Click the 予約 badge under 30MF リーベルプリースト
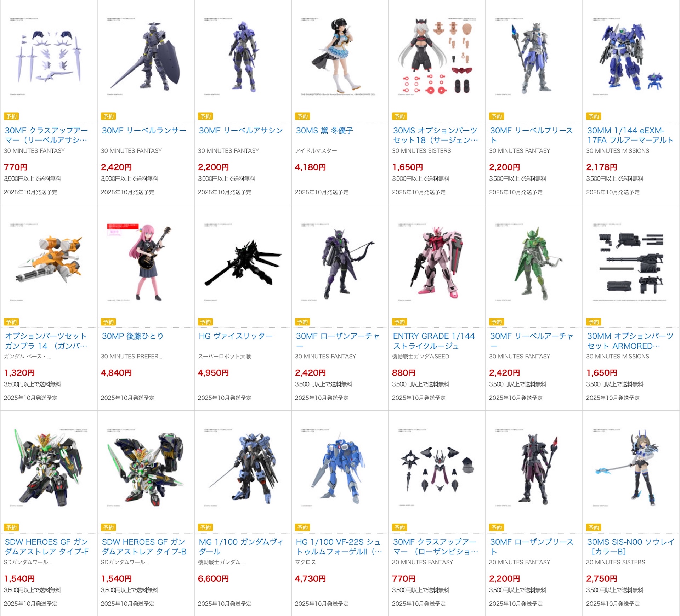680x616 pixels. 497,116
